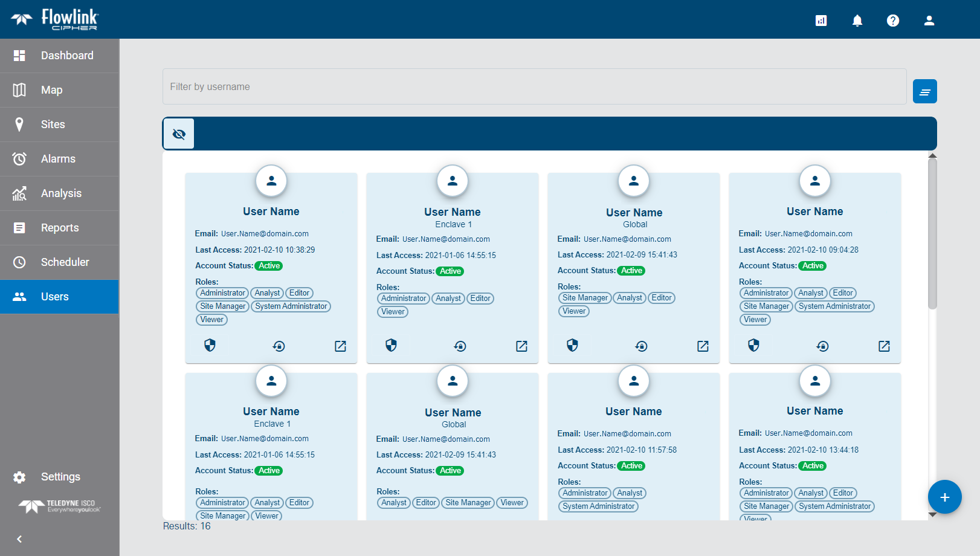Click Last Access 2021-02-10 13:44:18 text
The image size is (980, 556).
coord(799,450)
